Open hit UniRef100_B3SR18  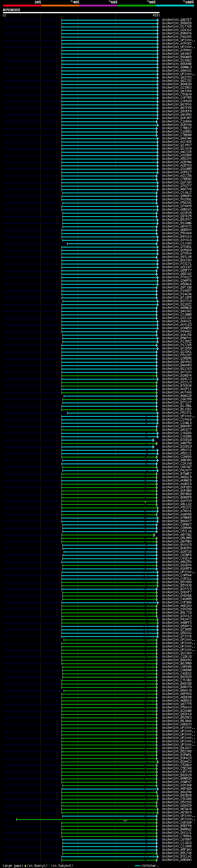176,440
